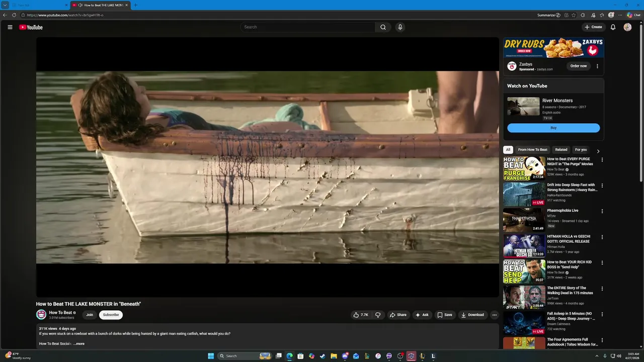This screenshot has height=362, width=644.
Task: Expand description with ...more
Action: pos(79,344)
